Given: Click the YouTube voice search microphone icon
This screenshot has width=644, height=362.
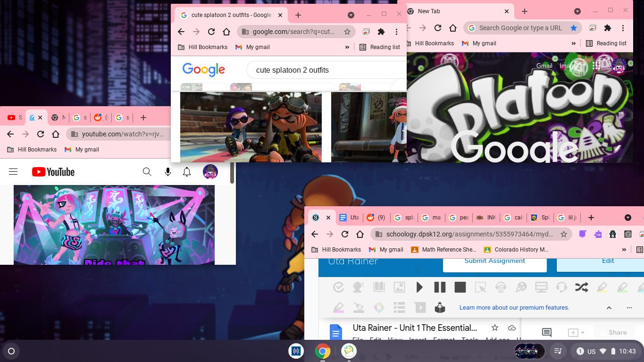Looking at the screenshot, I should tap(168, 171).
